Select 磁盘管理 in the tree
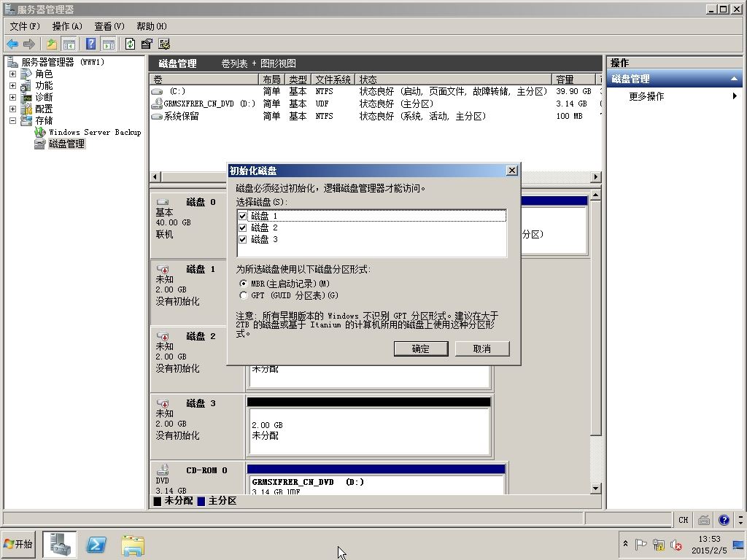The height and width of the screenshot is (560, 747). point(66,144)
